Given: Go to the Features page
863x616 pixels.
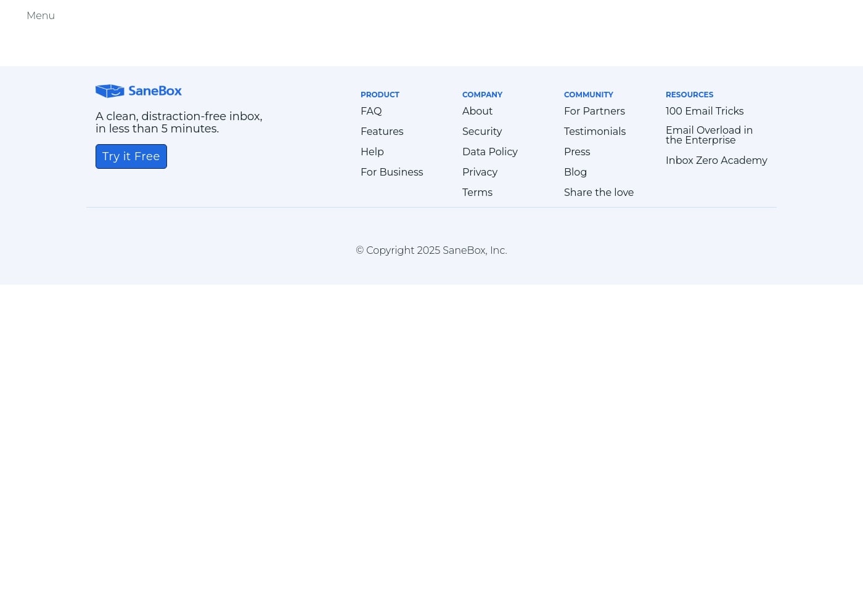Looking at the screenshot, I should click(x=382, y=132).
